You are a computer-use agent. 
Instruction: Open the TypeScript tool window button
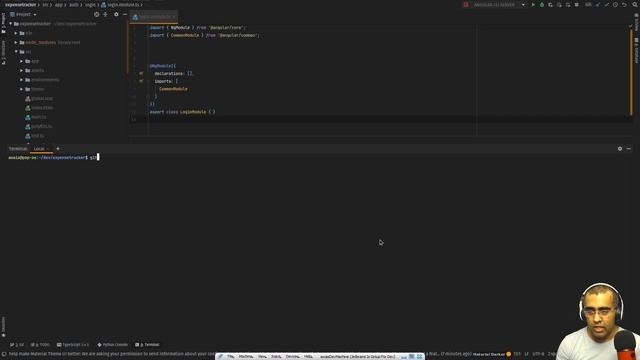(x=73, y=344)
